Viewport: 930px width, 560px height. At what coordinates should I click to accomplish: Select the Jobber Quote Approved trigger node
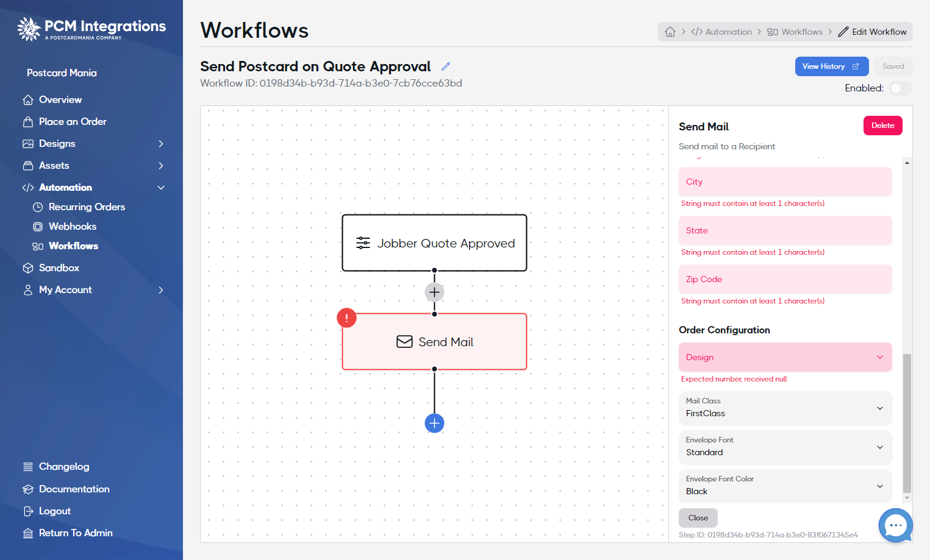[x=434, y=243]
